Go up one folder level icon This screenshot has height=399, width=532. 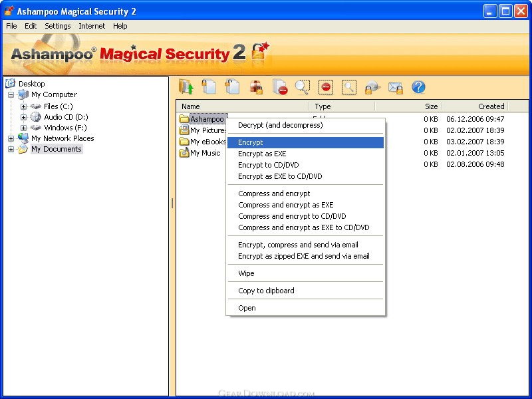(x=186, y=87)
